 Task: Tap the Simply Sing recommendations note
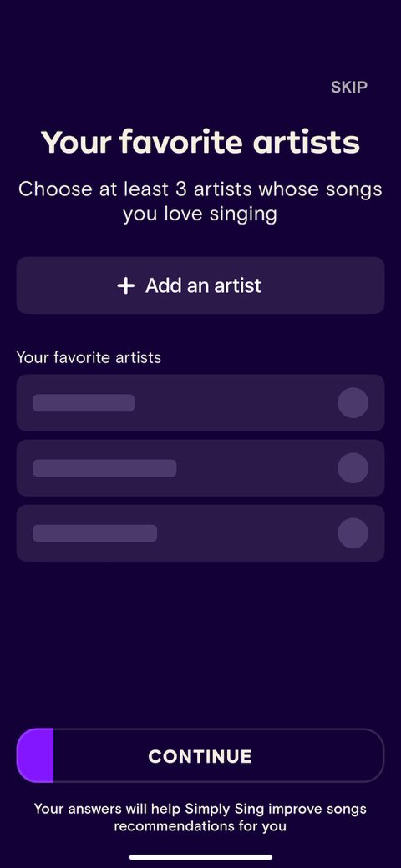pyautogui.click(x=200, y=818)
